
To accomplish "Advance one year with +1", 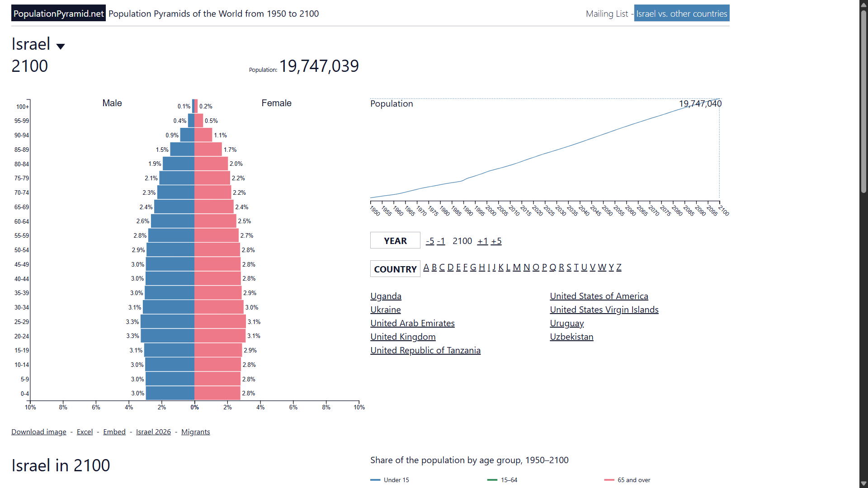I will (x=483, y=241).
